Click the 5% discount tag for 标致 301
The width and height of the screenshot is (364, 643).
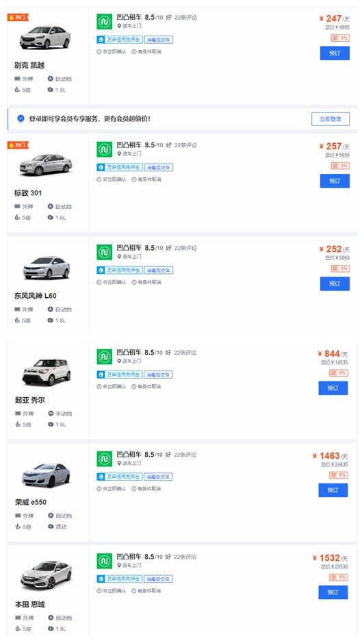coord(340,166)
